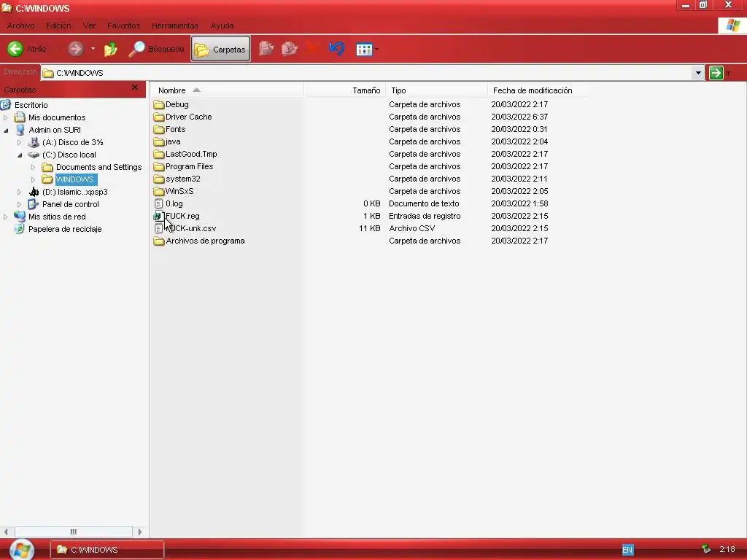Select the java folder icon
This screenshot has width=747, height=560.
point(158,141)
